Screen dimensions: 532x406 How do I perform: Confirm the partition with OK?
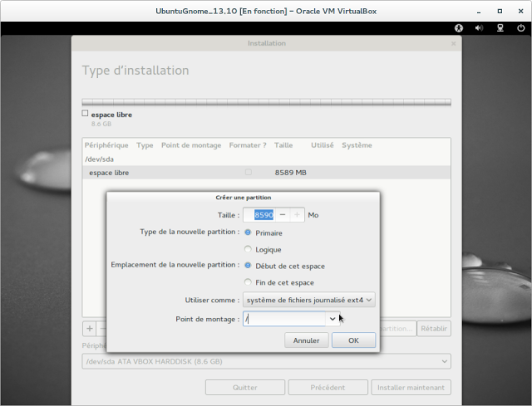click(x=353, y=340)
